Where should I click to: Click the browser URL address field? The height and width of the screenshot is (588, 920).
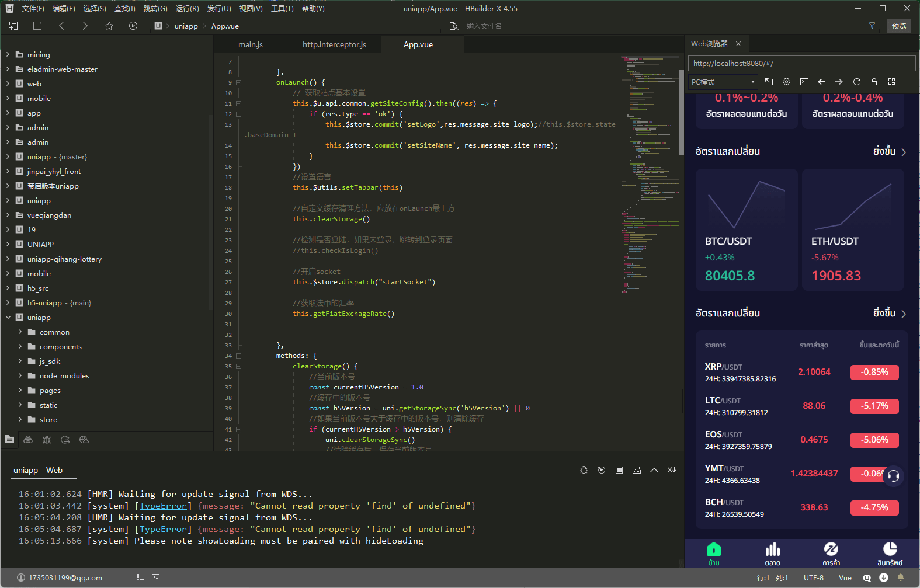(801, 63)
